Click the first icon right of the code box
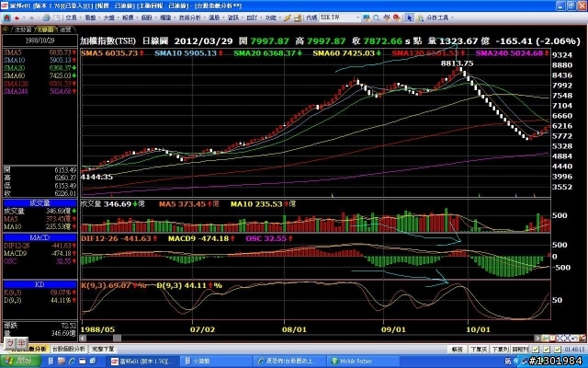Viewport: 588px width, 368px height. coord(367,17)
